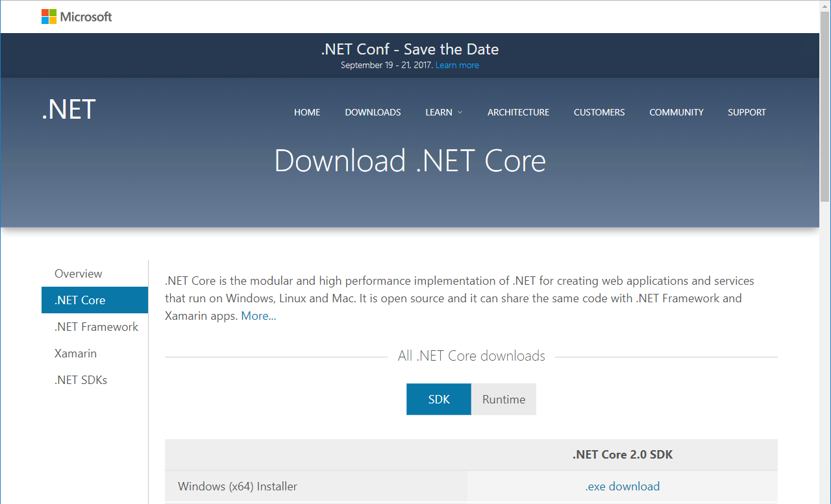Image resolution: width=831 pixels, height=504 pixels.
Task: Expand the LEARN dropdown menu
Action: pyautogui.click(x=444, y=112)
